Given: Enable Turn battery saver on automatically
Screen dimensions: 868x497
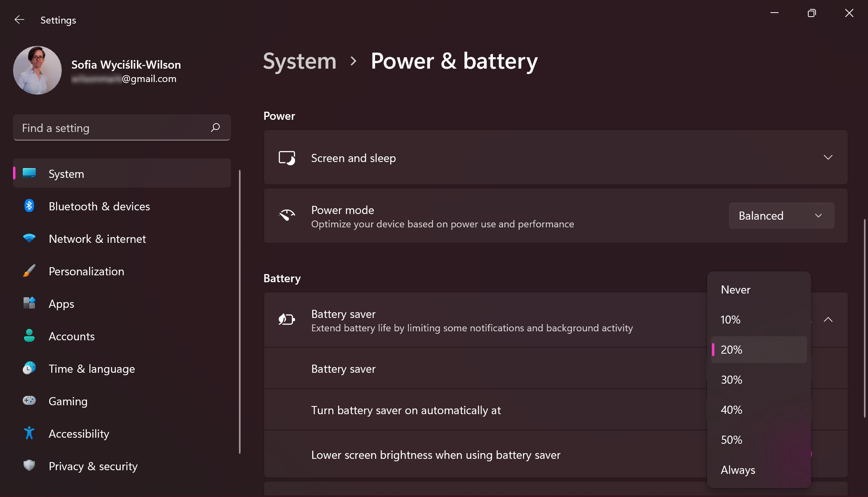Looking at the screenshot, I should point(731,349).
